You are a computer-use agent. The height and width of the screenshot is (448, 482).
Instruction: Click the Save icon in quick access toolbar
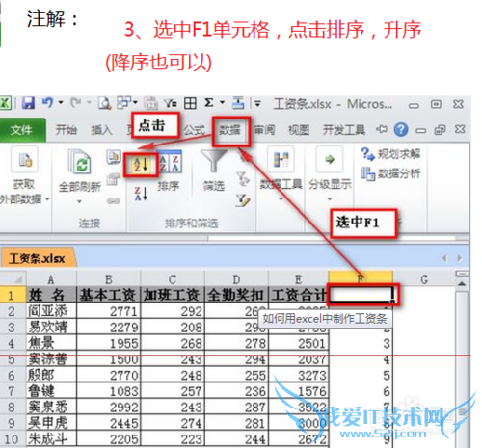tap(29, 103)
